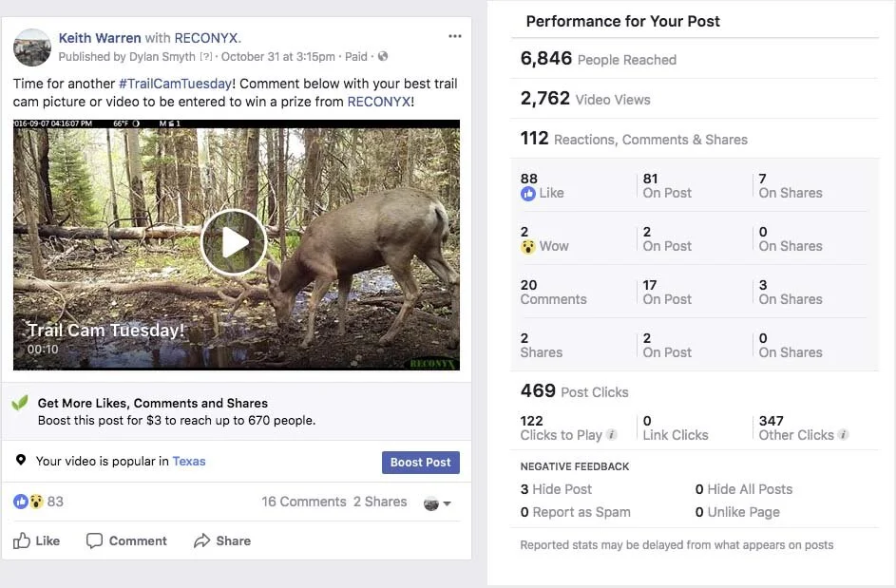
Task: Open the post-as identity dropdown arrow
Action: tap(447, 503)
